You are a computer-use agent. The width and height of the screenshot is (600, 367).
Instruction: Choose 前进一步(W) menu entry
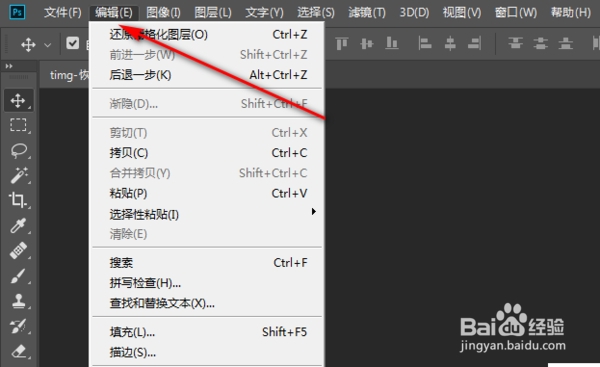click(x=207, y=55)
